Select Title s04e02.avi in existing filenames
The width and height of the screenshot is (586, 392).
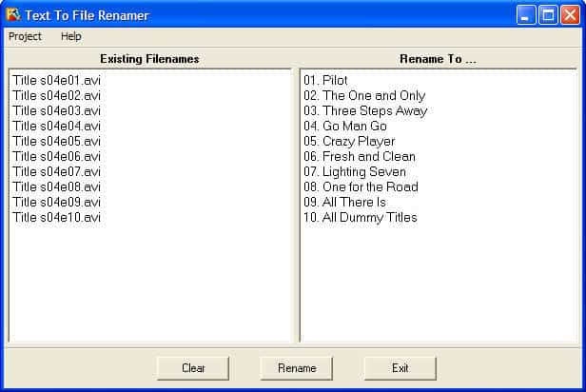(x=56, y=96)
